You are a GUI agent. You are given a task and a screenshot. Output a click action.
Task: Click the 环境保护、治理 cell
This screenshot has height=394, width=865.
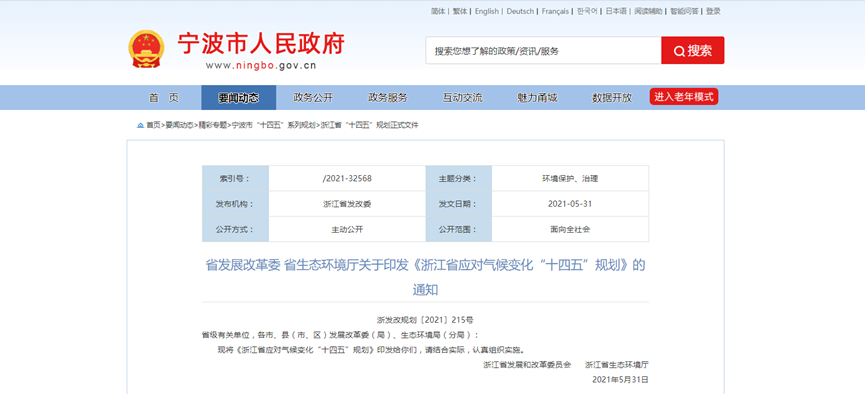[570, 178]
